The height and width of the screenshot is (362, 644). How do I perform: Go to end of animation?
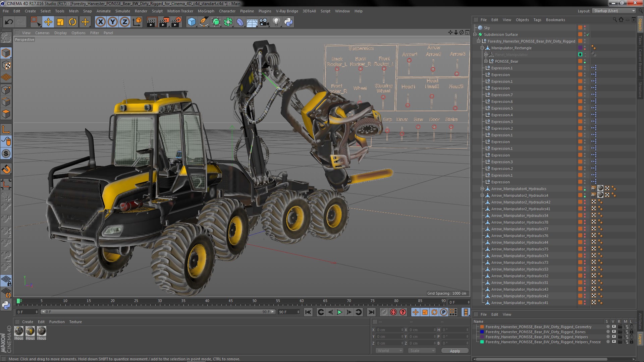371,312
